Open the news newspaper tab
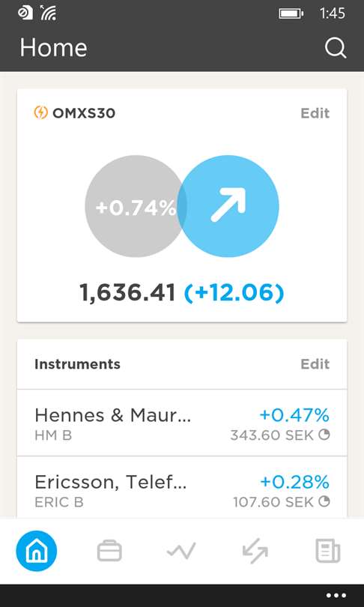Screen dimensions: 364x607 click(327, 552)
